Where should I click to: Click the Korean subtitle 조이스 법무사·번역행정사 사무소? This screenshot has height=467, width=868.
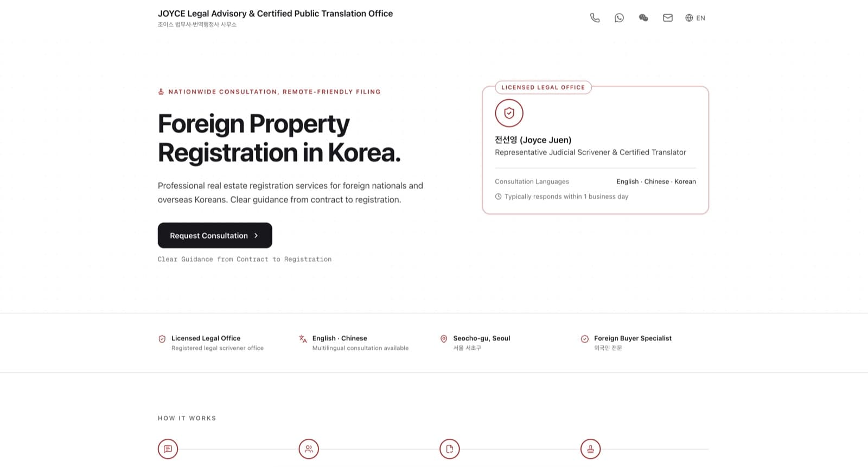[197, 24]
